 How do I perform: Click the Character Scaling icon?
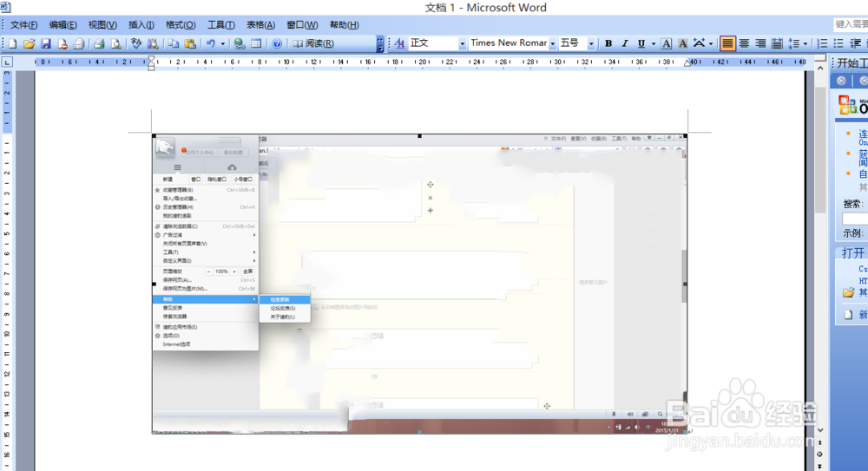pos(699,43)
